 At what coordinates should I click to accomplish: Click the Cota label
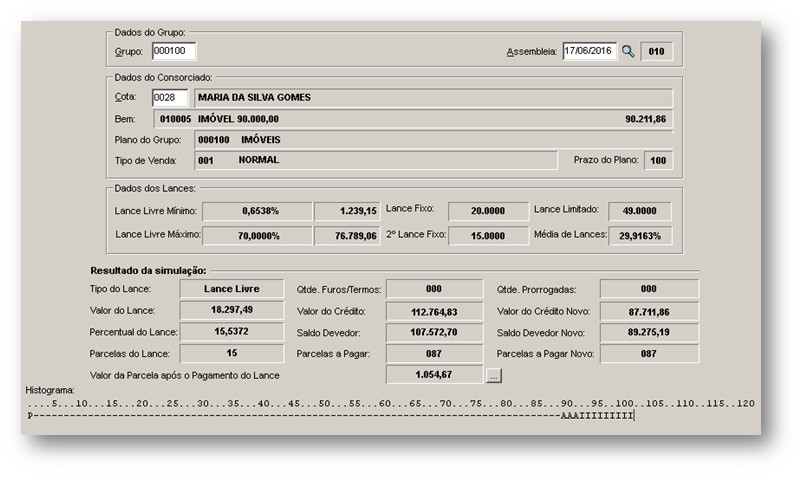tap(125, 97)
